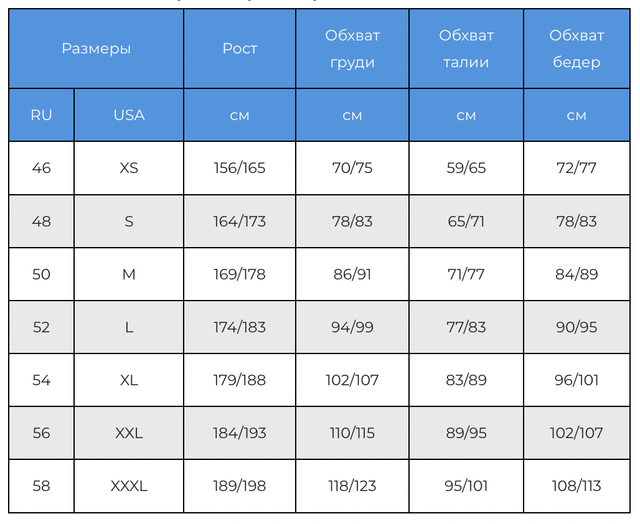The height and width of the screenshot is (524, 640).
Task: Click the Обхват бедер header
Action: tap(577, 48)
